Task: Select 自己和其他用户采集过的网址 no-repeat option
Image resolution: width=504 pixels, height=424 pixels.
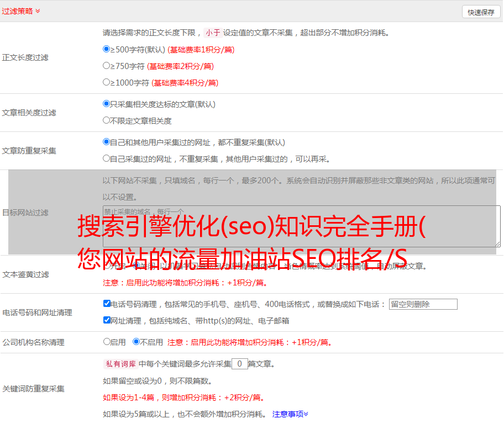Action: pyautogui.click(x=106, y=142)
